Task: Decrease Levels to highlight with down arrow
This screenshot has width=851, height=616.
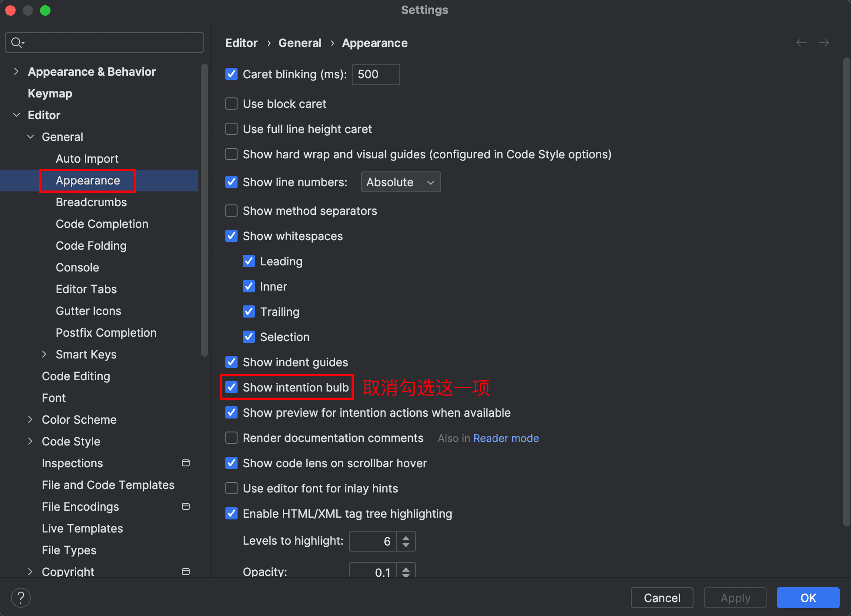Action: point(406,545)
